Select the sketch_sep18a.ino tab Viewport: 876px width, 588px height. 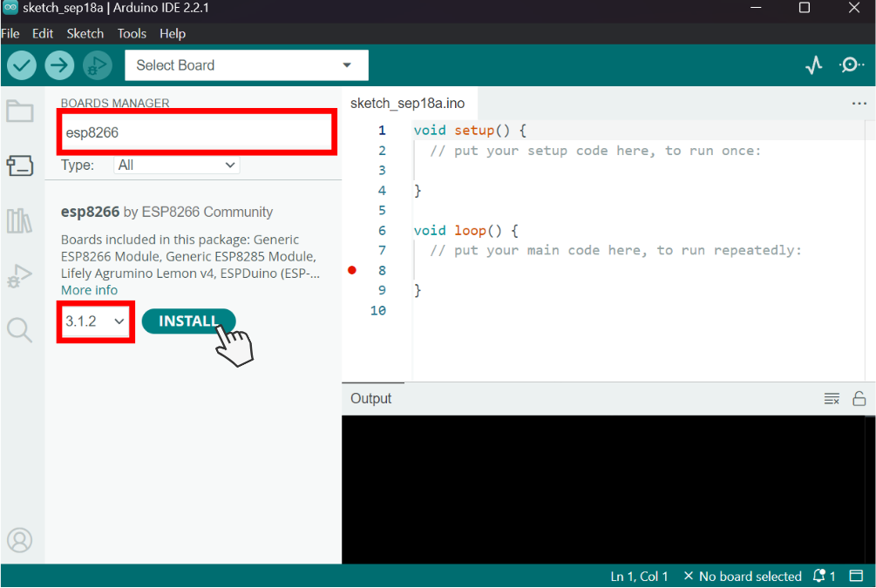[409, 102]
